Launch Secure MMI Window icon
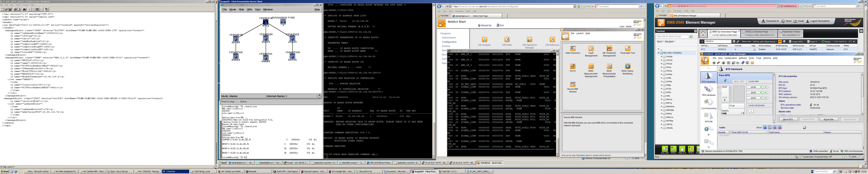This screenshot has height=174, width=868. (x=573, y=84)
